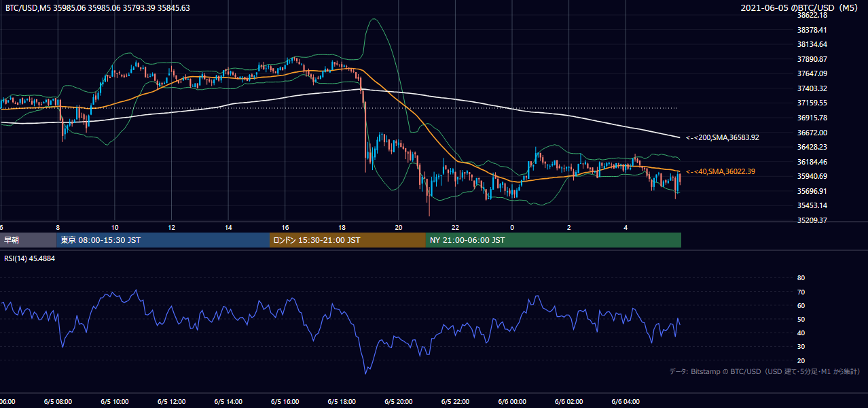Click RSI axis level 50
This screenshot has width=868, height=408.
pos(801,319)
